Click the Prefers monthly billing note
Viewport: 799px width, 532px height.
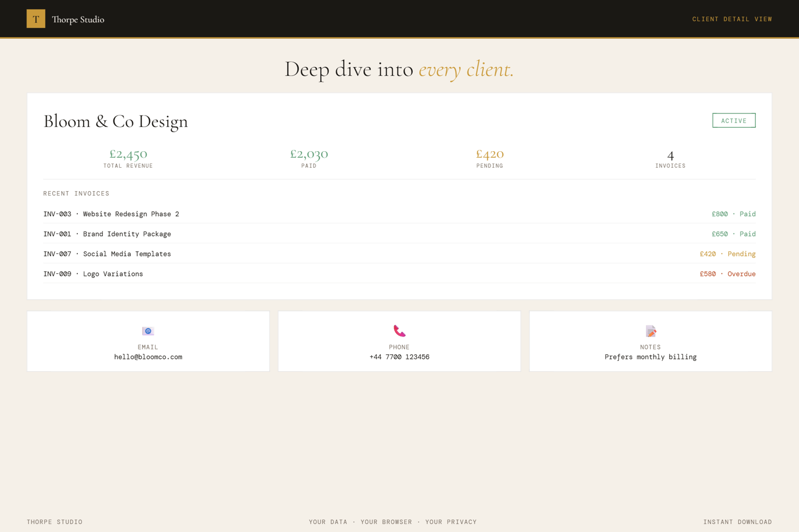pos(650,357)
